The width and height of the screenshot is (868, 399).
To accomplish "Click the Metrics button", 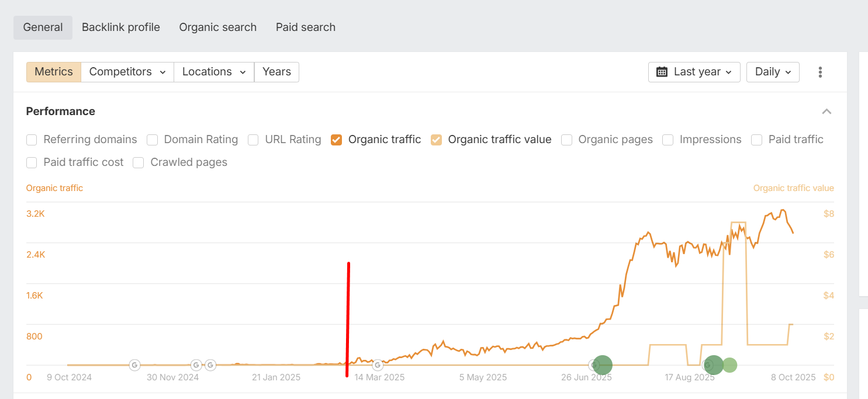I will [54, 72].
